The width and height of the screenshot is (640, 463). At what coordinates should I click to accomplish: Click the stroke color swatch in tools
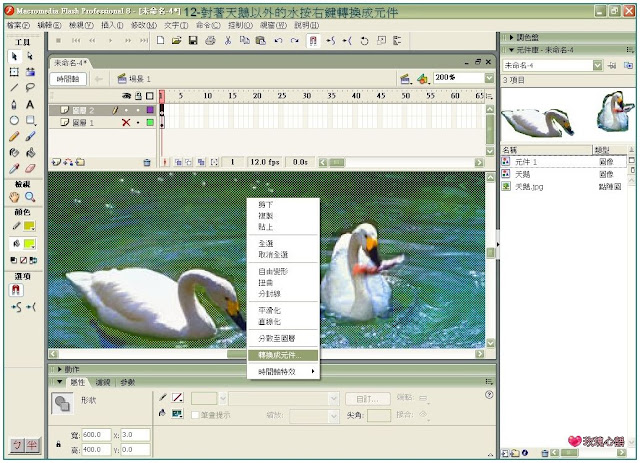point(29,226)
